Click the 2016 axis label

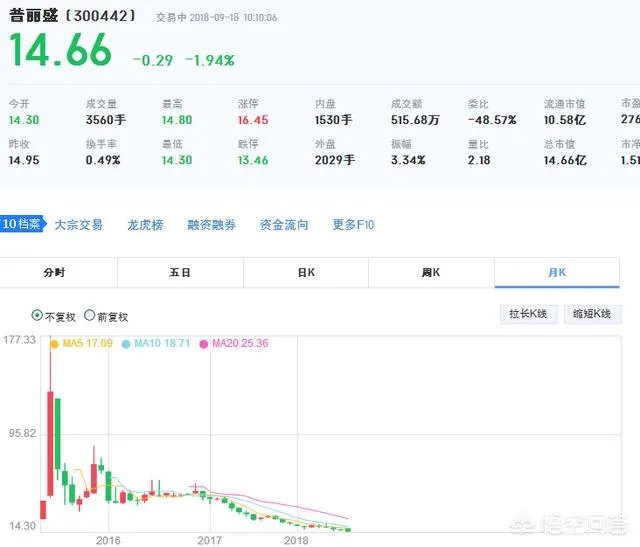(x=108, y=540)
